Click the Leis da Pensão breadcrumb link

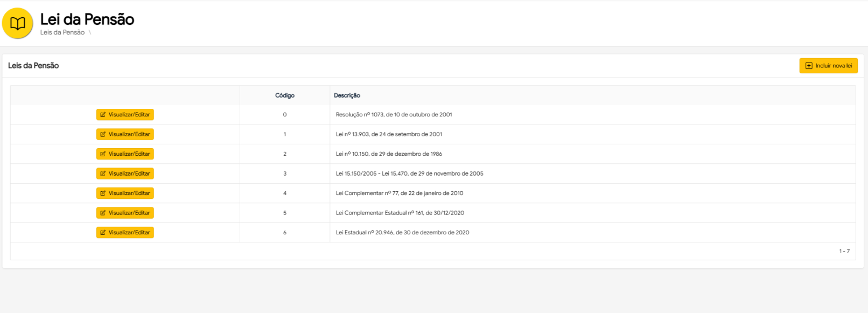62,32
